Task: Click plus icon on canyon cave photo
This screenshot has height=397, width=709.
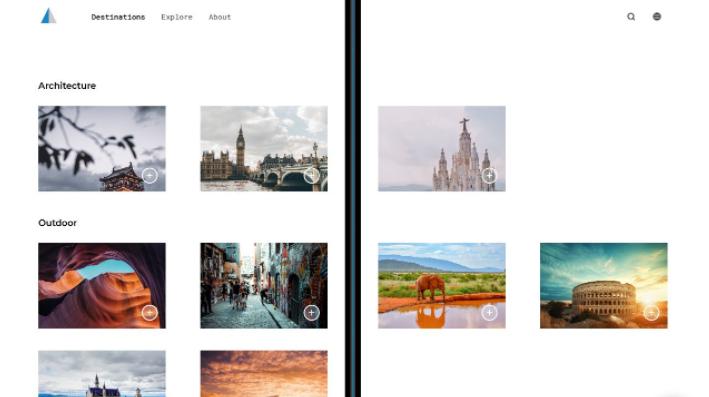Action: click(x=150, y=312)
